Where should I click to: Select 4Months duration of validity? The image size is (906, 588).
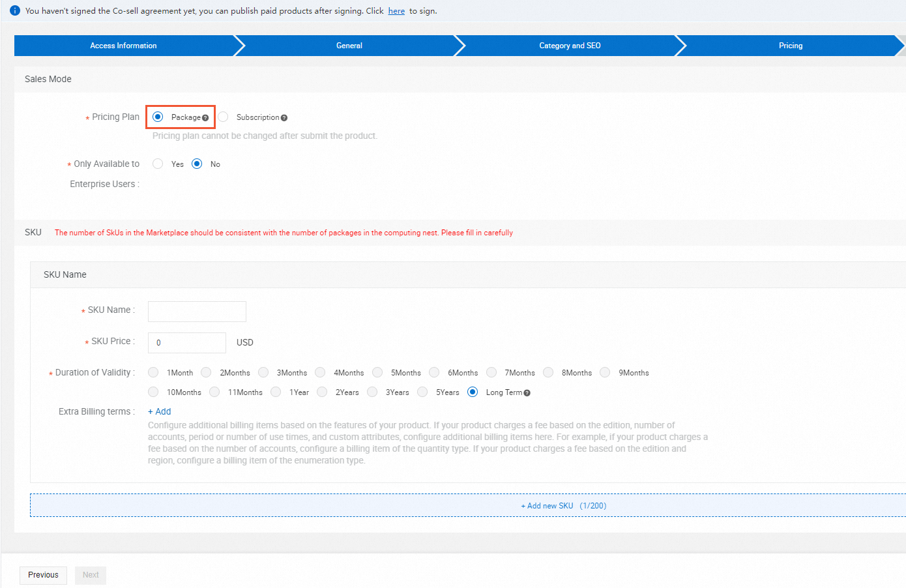point(320,372)
